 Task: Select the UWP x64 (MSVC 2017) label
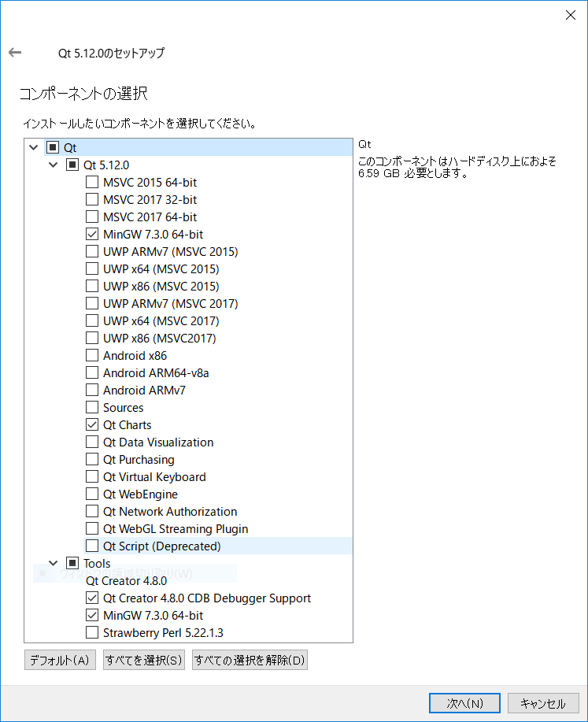(x=161, y=321)
